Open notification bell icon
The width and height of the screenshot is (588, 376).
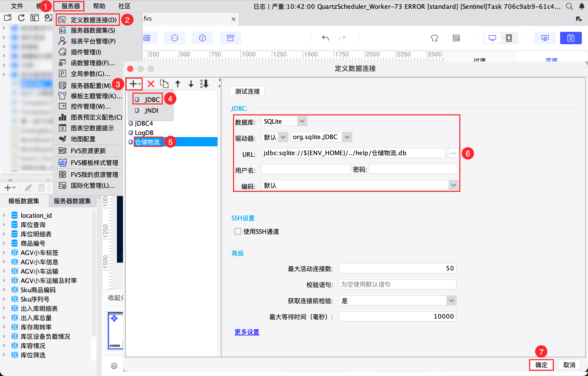582,6
